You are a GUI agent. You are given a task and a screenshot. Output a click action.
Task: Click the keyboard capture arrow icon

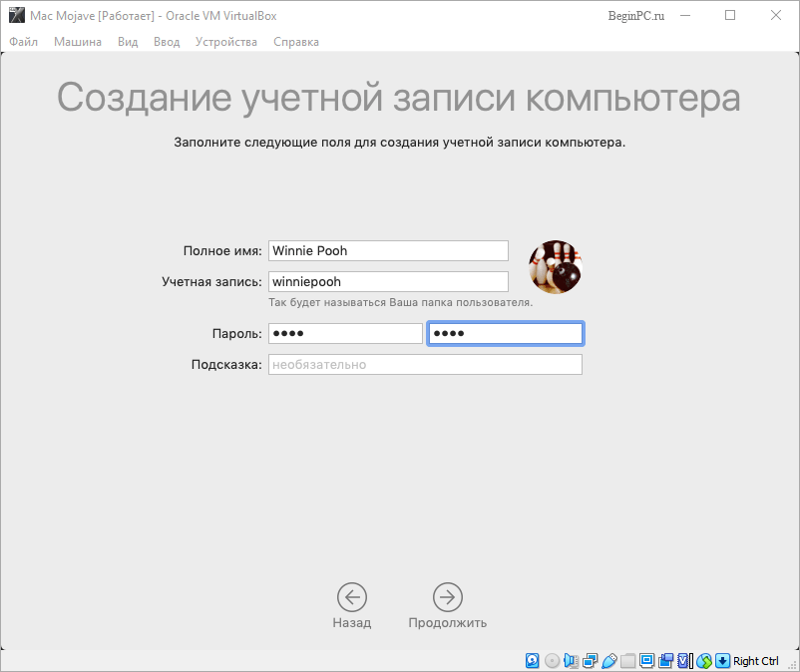[x=722, y=661]
